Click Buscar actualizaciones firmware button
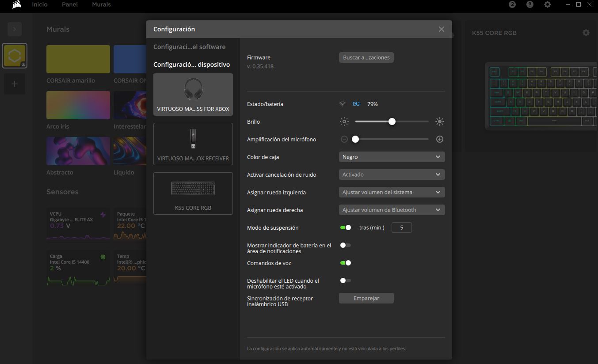The width and height of the screenshot is (598, 364). 366,57
